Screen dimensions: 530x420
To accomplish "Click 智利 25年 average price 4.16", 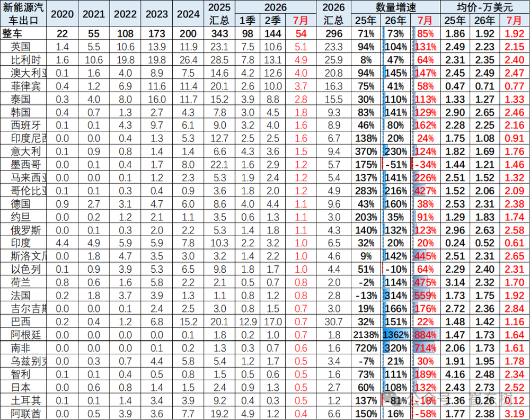I will 455,374.
